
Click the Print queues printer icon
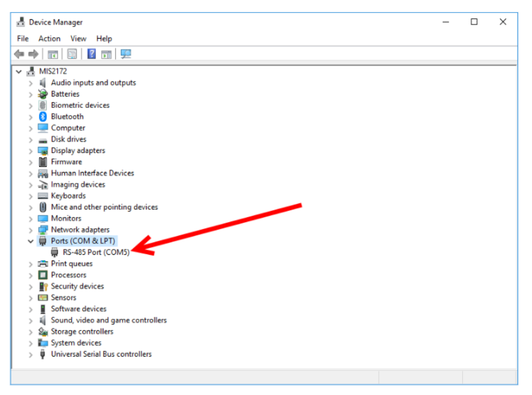43,264
